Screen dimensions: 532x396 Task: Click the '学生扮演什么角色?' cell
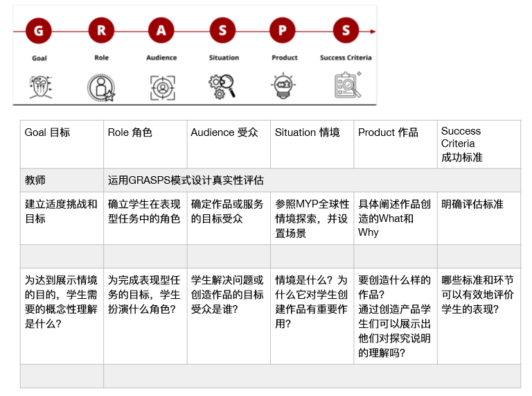pyautogui.click(x=145, y=316)
